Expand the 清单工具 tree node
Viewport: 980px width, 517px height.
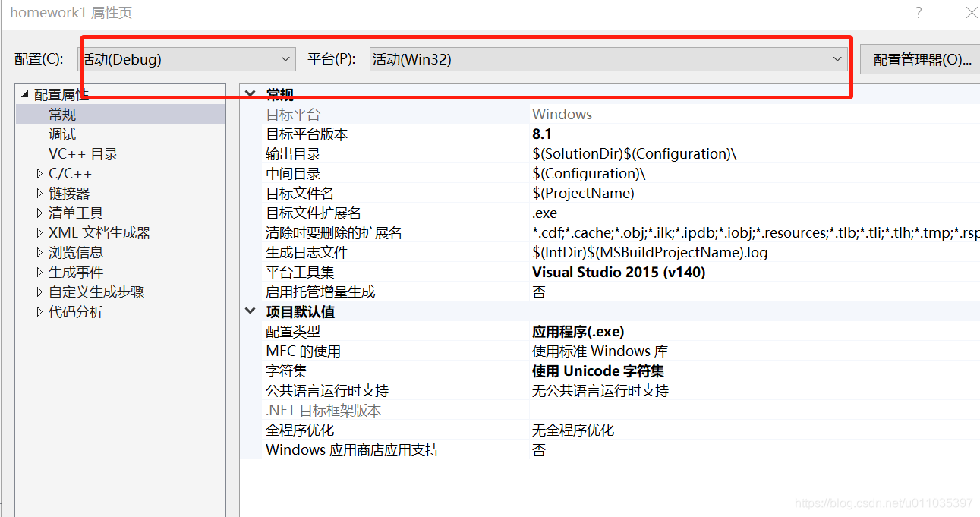[39, 213]
